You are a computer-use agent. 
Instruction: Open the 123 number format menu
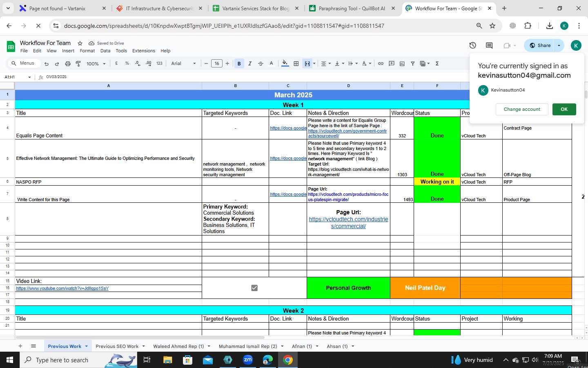159,63
